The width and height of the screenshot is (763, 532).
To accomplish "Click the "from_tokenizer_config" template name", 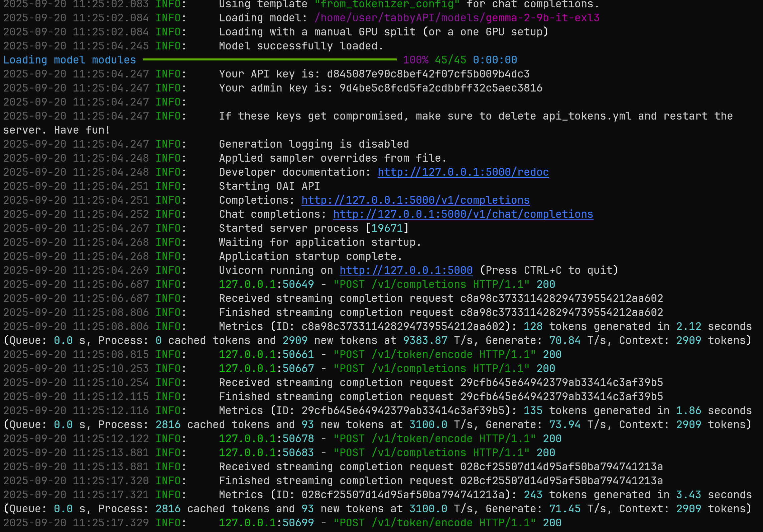I will tap(387, 4).
